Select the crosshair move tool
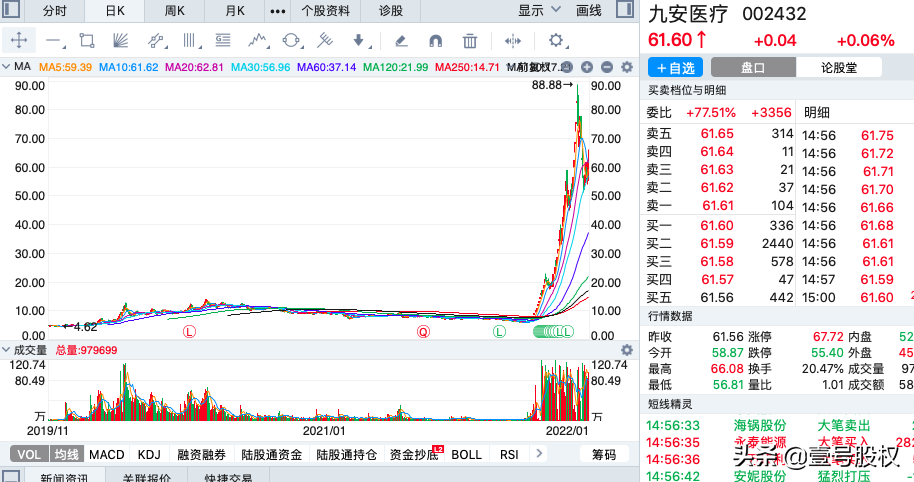 click(19, 40)
